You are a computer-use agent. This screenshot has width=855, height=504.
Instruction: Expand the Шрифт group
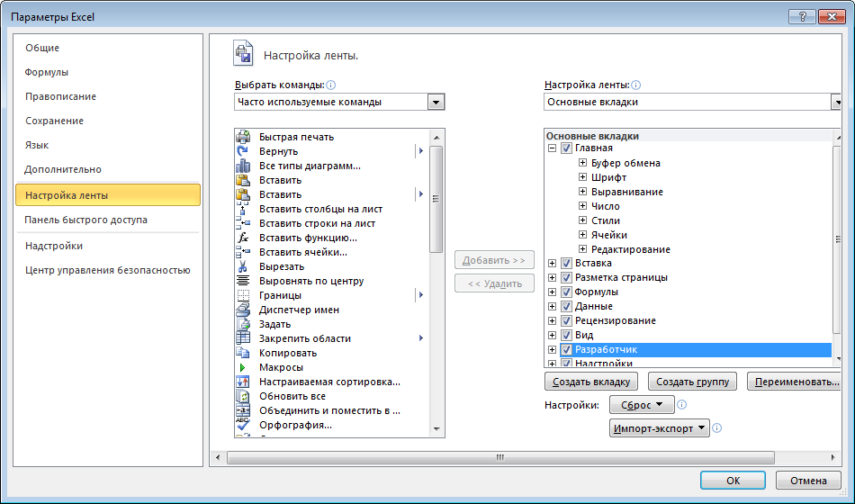(582, 176)
